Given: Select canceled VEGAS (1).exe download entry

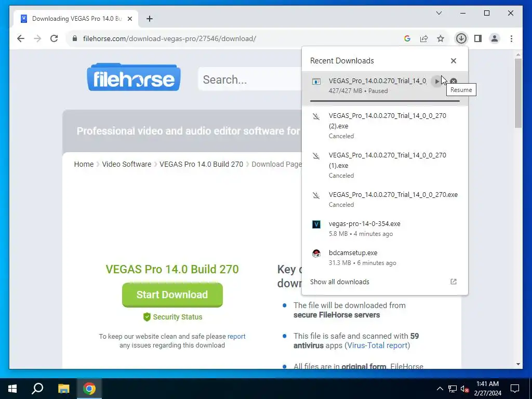Looking at the screenshot, I should coord(385,165).
